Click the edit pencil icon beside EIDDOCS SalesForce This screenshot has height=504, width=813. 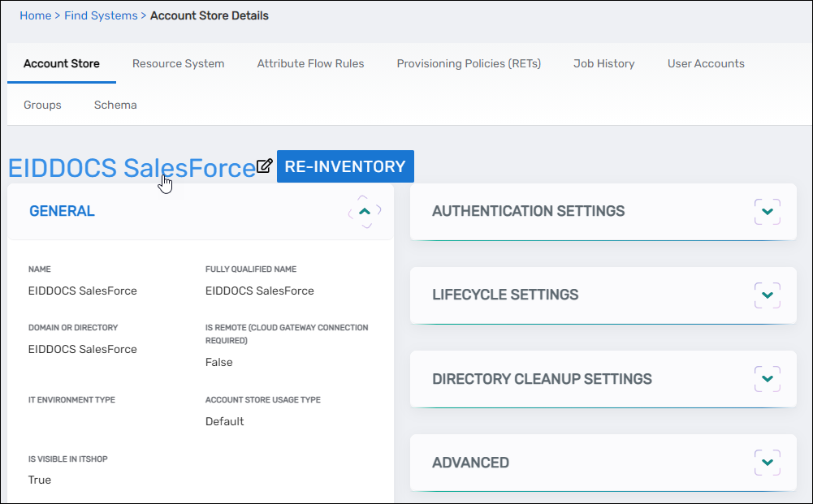point(265,166)
